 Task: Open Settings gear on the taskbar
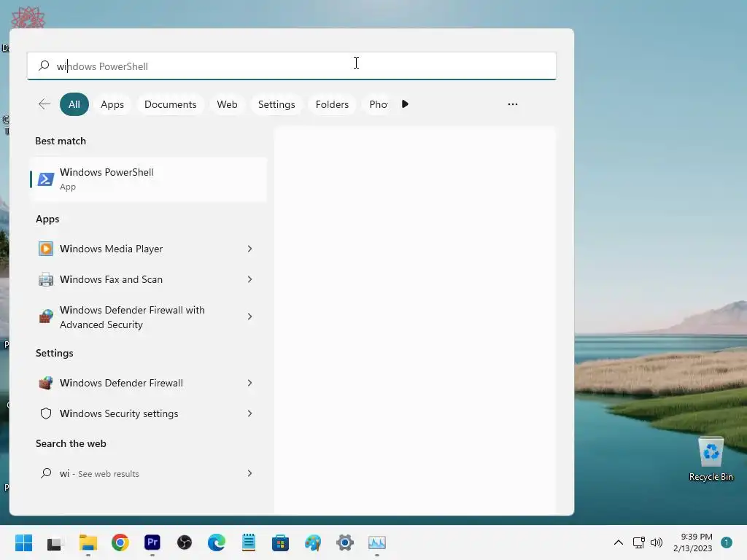[x=345, y=542]
